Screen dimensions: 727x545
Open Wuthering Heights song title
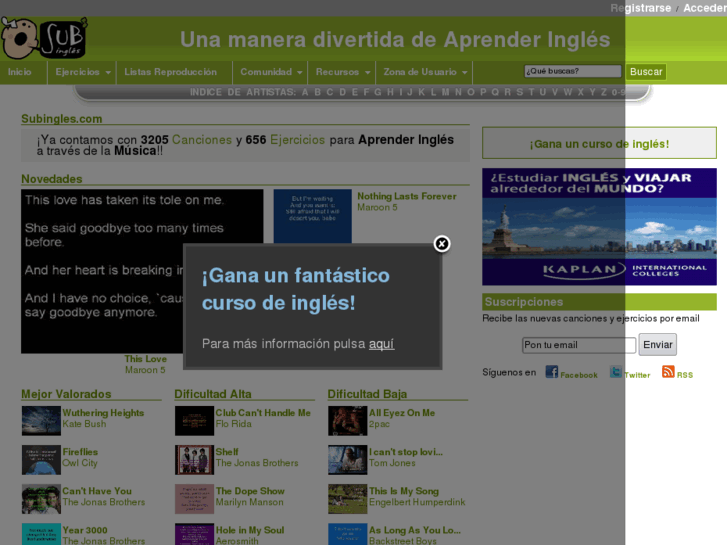click(x=103, y=413)
